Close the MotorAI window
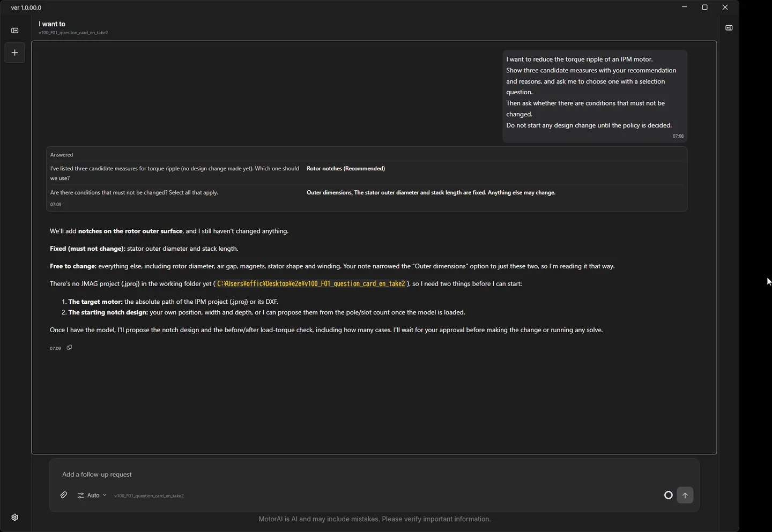The height and width of the screenshot is (532, 772). coord(725,7)
